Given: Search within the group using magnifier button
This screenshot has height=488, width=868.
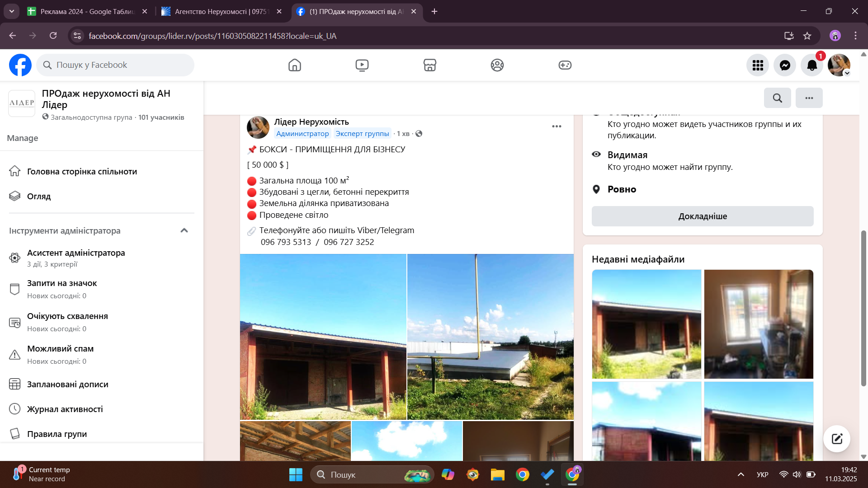Looking at the screenshot, I should [777, 98].
